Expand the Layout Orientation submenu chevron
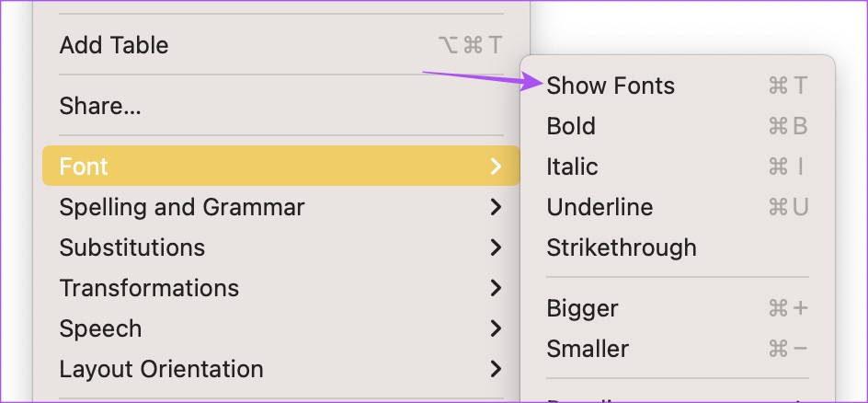Screen dimensions: 868x403 [x=496, y=369]
